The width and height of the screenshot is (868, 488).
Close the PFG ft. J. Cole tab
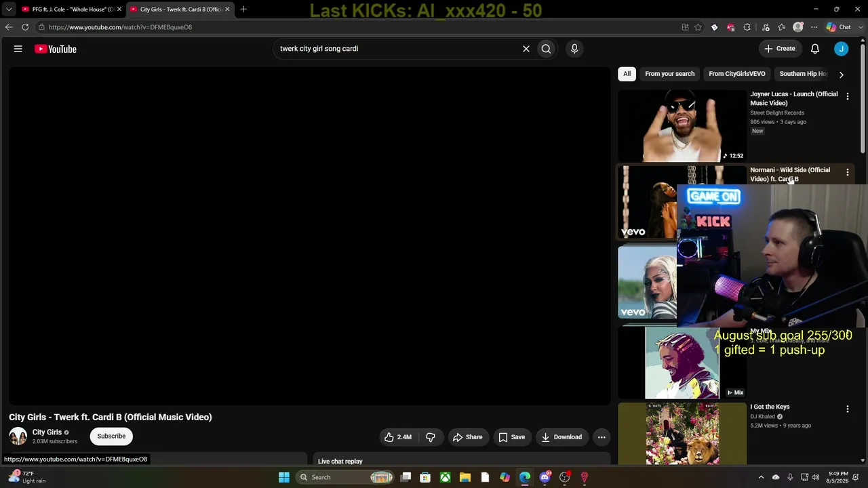coord(119,9)
